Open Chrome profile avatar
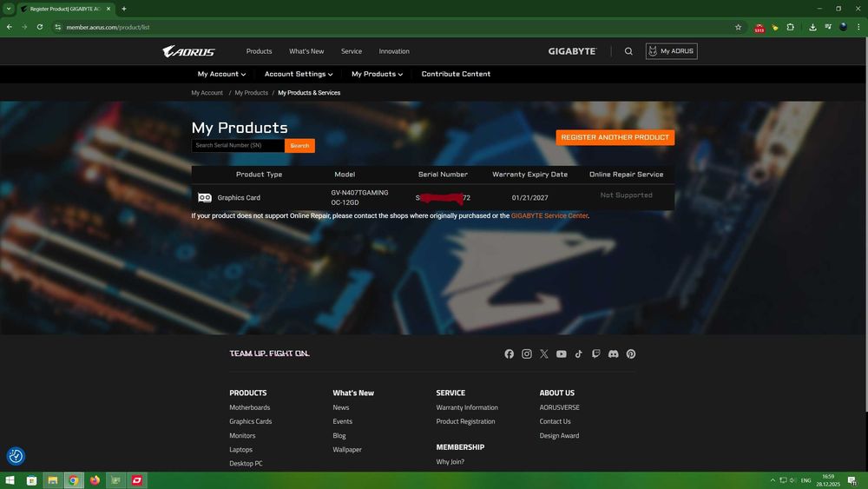868x489 pixels. coord(843,27)
